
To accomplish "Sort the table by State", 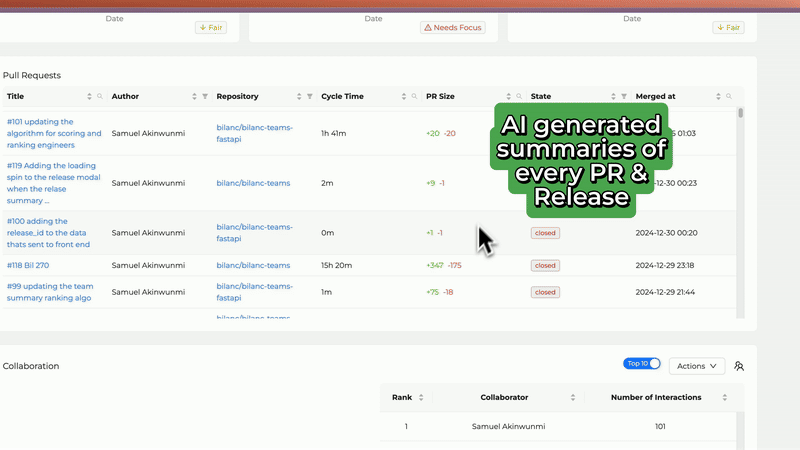I will 613,96.
